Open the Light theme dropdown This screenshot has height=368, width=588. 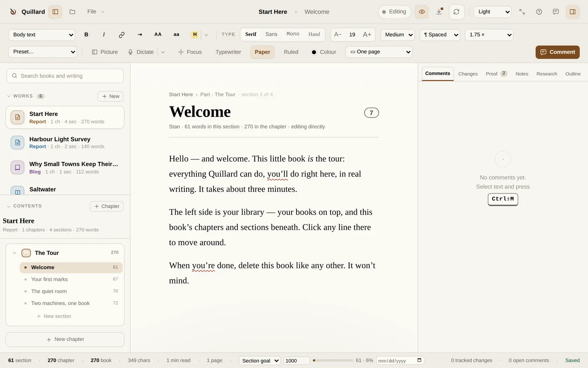click(x=493, y=12)
